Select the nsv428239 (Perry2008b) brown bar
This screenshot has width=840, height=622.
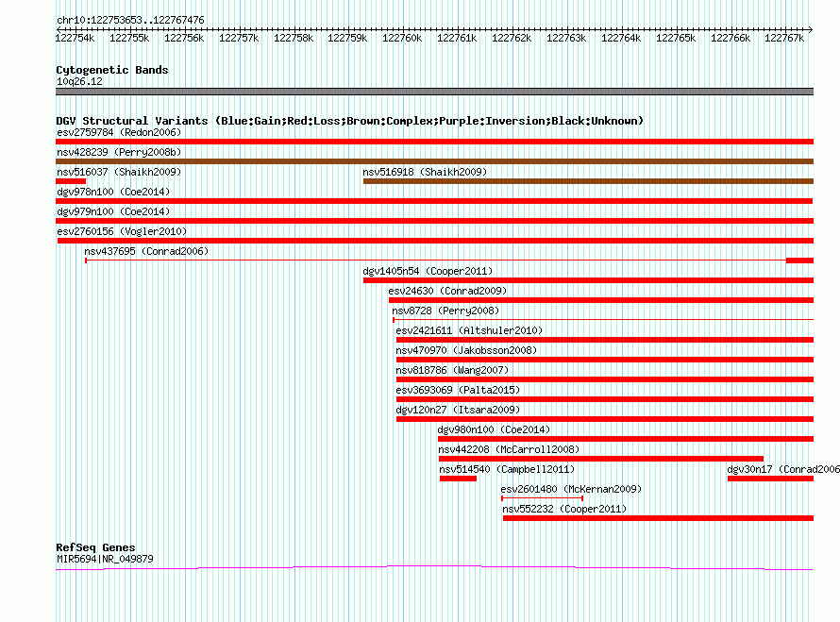pos(434,161)
